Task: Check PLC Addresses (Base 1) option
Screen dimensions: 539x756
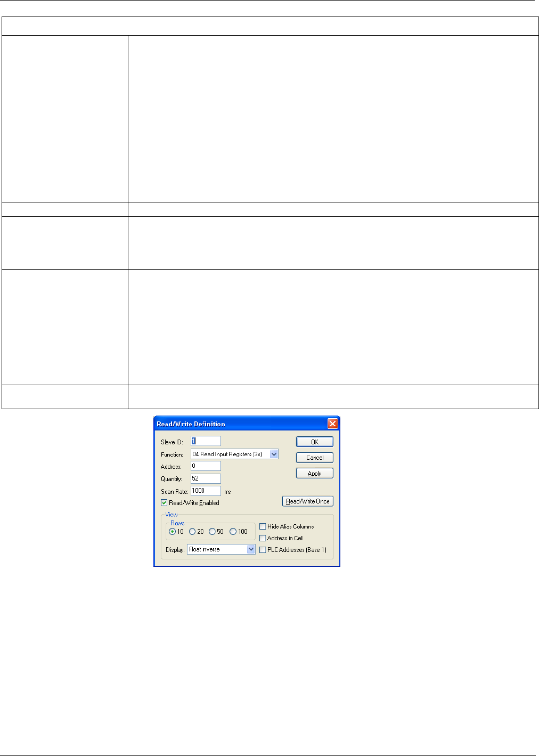Action: pyautogui.click(x=263, y=550)
